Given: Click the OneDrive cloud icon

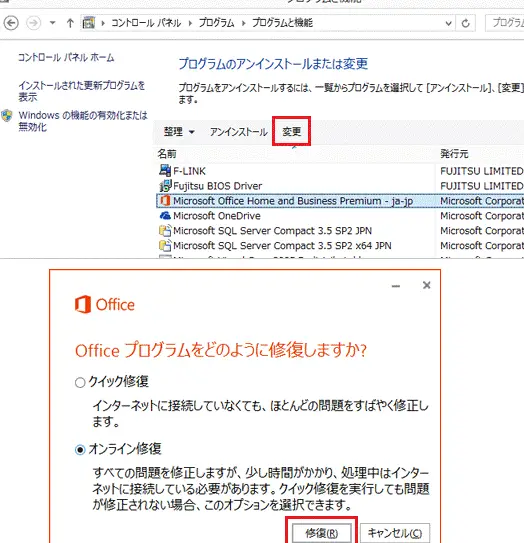Looking at the screenshot, I should [165, 215].
